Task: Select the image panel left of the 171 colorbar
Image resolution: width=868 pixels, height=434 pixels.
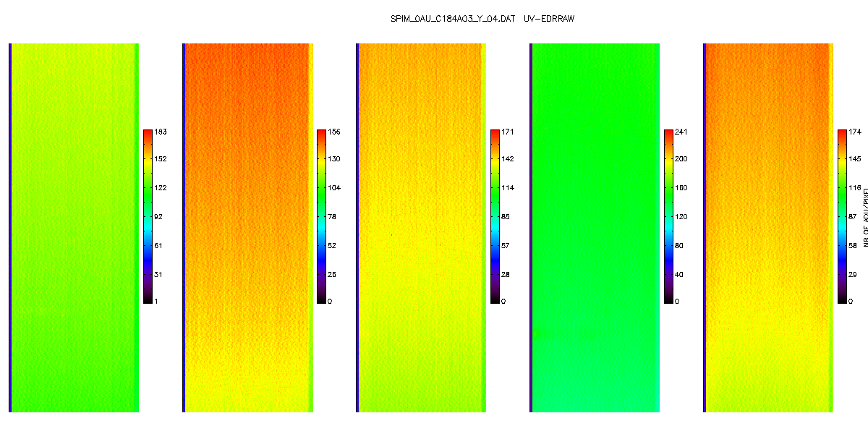Action: [x=421, y=228]
